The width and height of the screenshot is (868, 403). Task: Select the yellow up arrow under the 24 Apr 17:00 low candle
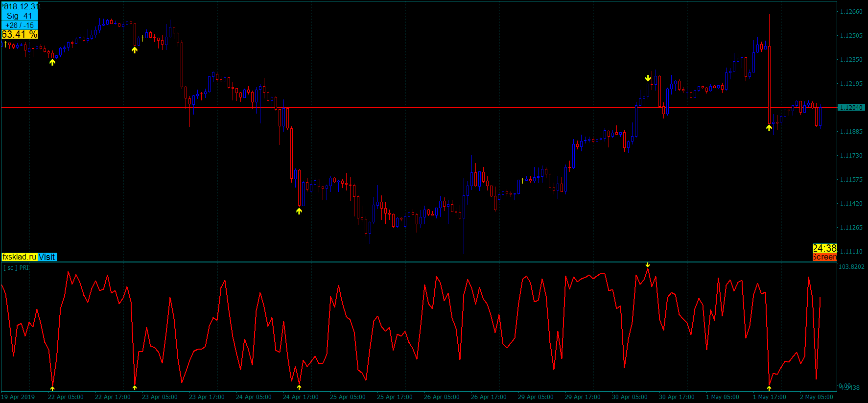[299, 211]
